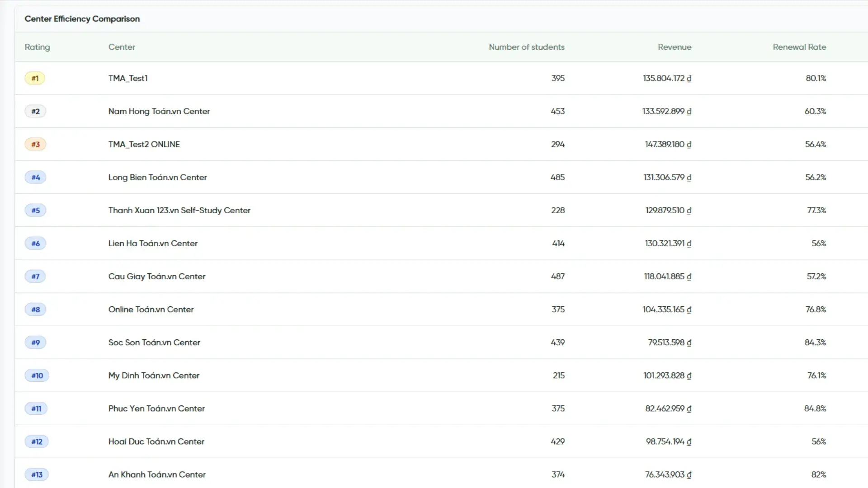Click renewal rate 84.8% cell

point(815,408)
